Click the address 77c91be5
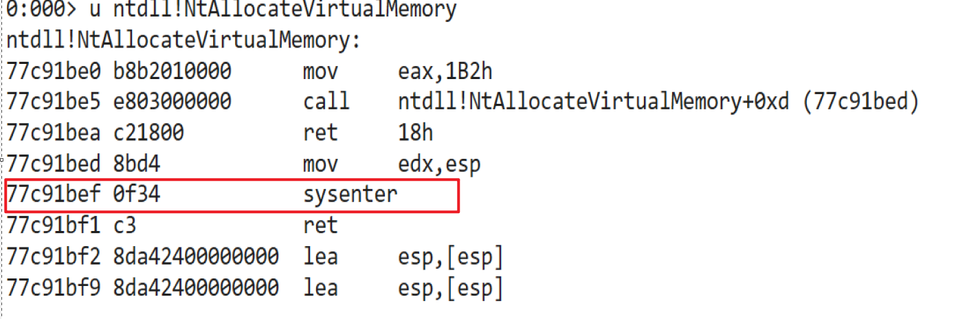This screenshot has height=319, width=980. click(53, 102)
